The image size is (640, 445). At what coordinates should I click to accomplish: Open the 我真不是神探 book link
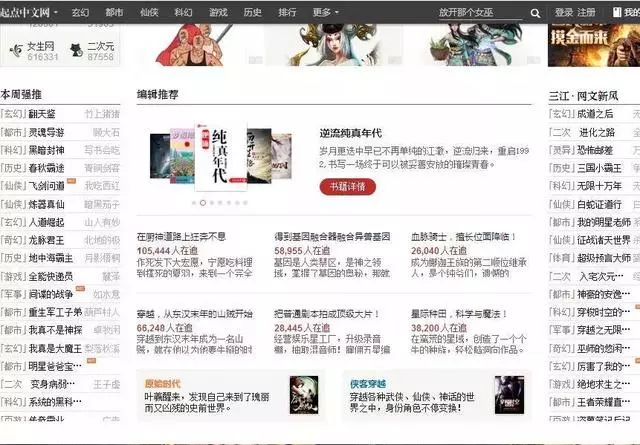click(55, 330)
